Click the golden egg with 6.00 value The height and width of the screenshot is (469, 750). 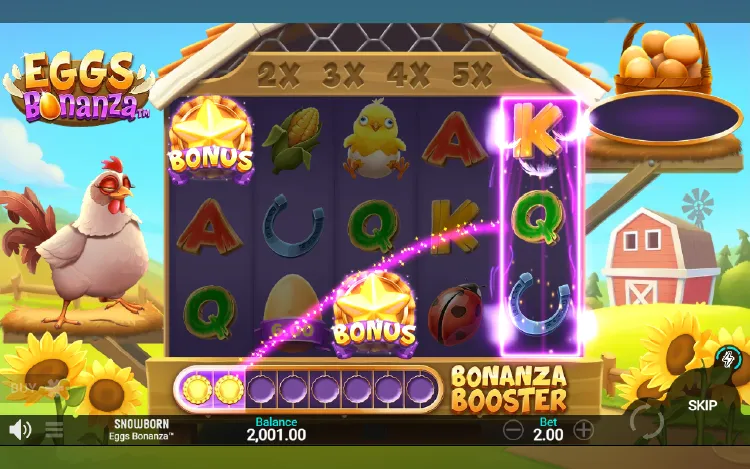(x=292, y=314)
